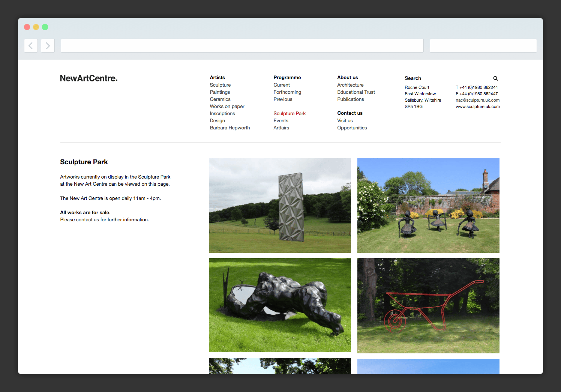Image resolution: width=561 pixels, height=392 pixels.
Task: Open the Educational Trust page
Action: [356, 92]
